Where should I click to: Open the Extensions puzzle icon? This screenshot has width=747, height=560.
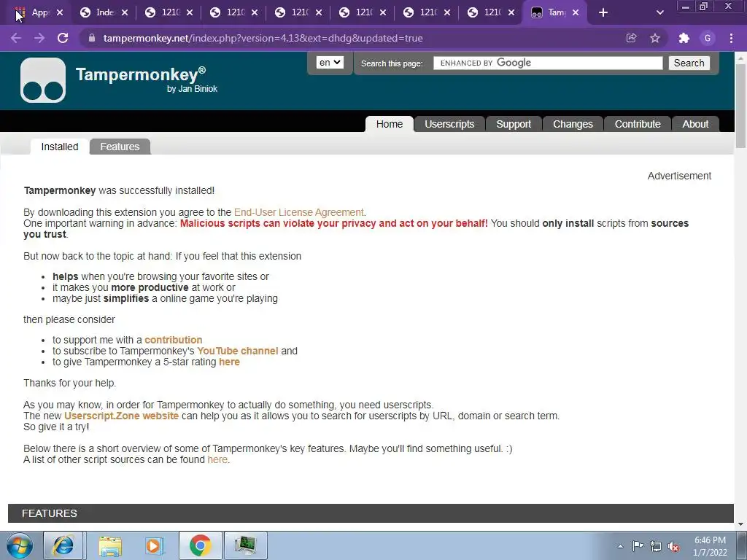(x=684, y=38)
